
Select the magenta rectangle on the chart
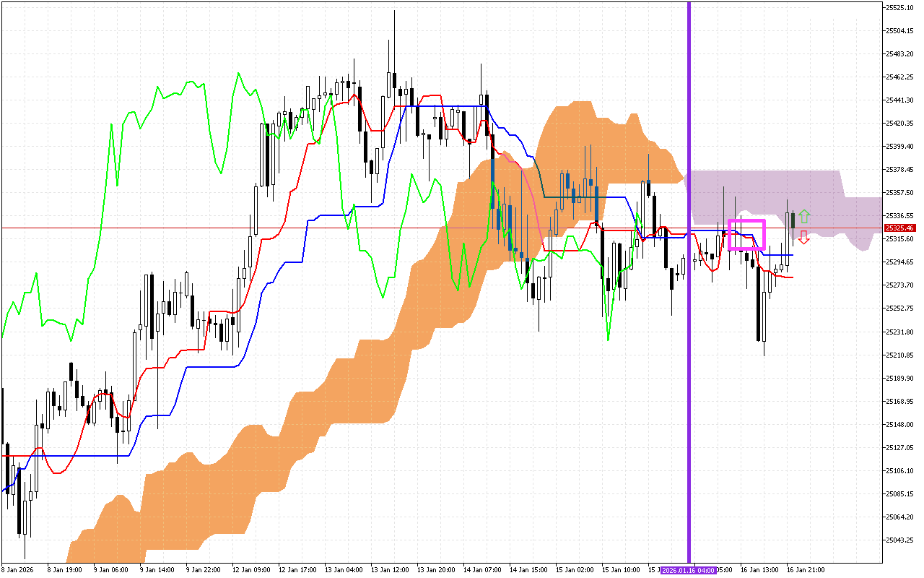[x=746, y=221]
